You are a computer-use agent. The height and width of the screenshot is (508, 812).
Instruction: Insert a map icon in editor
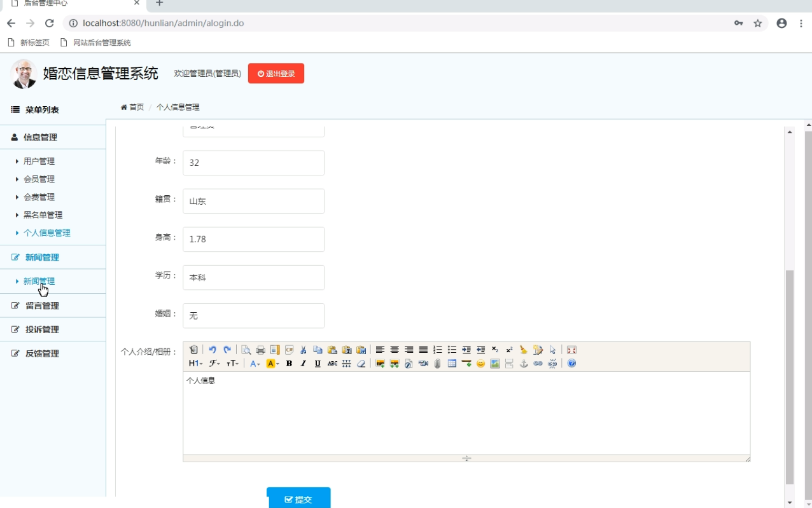coord(495,364)
